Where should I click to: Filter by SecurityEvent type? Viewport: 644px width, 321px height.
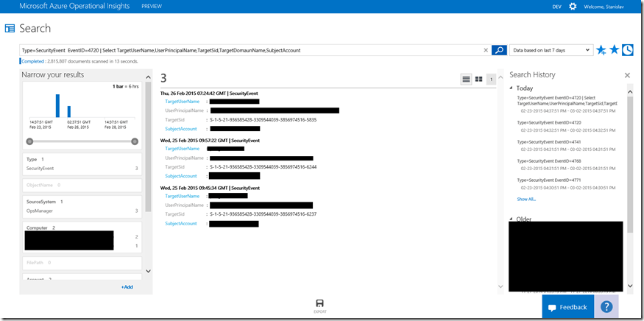40,169
